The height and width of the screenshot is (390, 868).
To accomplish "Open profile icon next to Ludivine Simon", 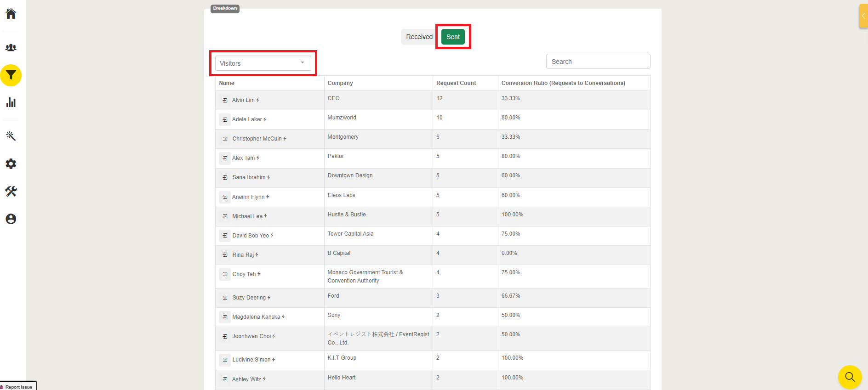I will (225, 360).
